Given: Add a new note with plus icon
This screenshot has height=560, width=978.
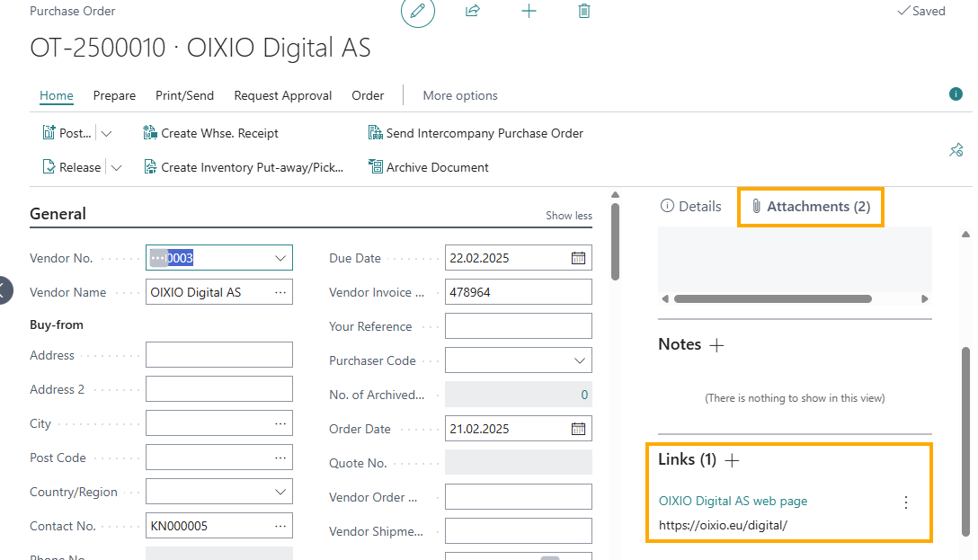Looking at the screenshot, I should click(716, 345).
